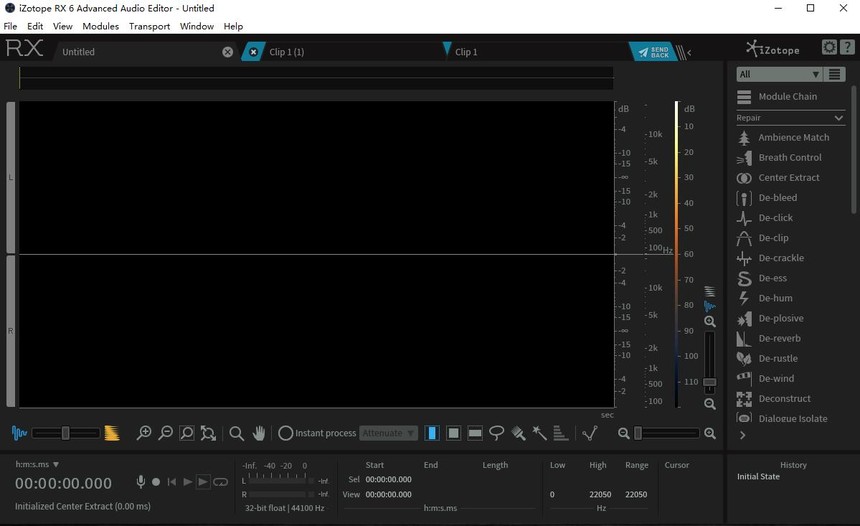Open the De-reverb module

coord(790,338)
